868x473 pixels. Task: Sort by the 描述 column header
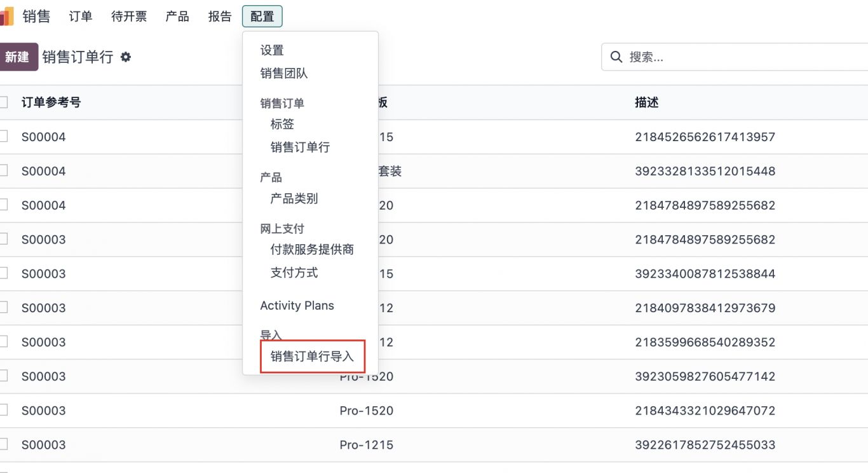click(647, 102)
